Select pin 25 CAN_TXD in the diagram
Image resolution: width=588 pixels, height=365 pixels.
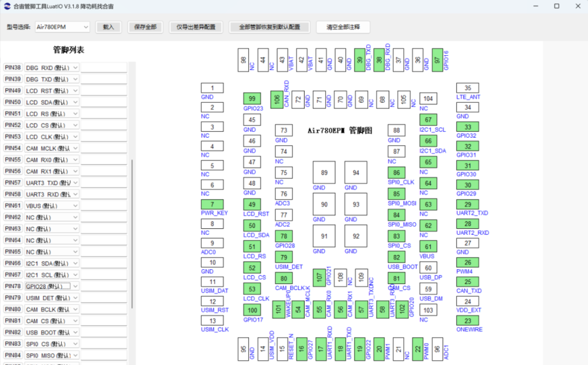(468, 282)
